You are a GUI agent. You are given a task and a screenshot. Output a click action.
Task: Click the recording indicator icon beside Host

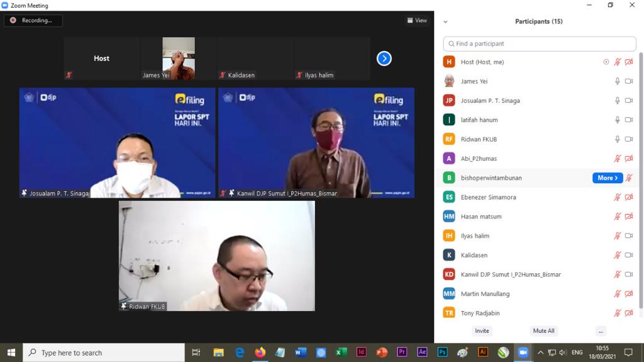pyautogui.click(x=606, y=62)
